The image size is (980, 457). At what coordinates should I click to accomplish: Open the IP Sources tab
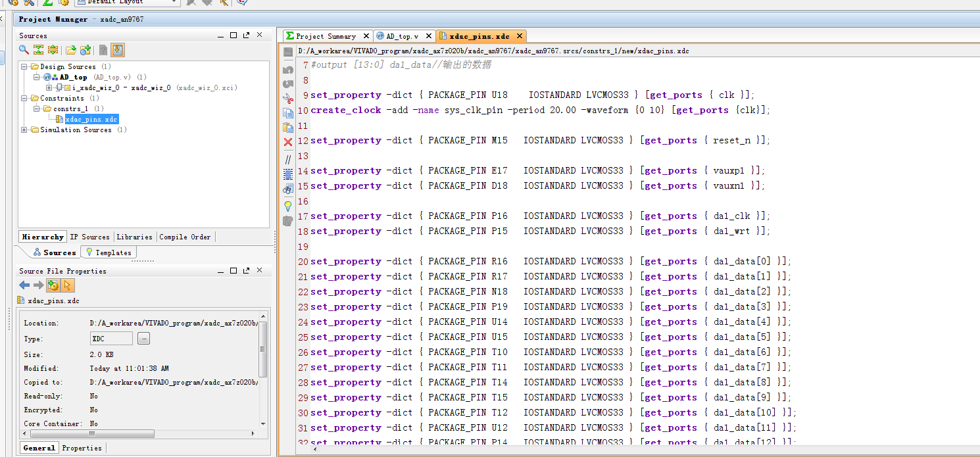click(x=90, y=237)
